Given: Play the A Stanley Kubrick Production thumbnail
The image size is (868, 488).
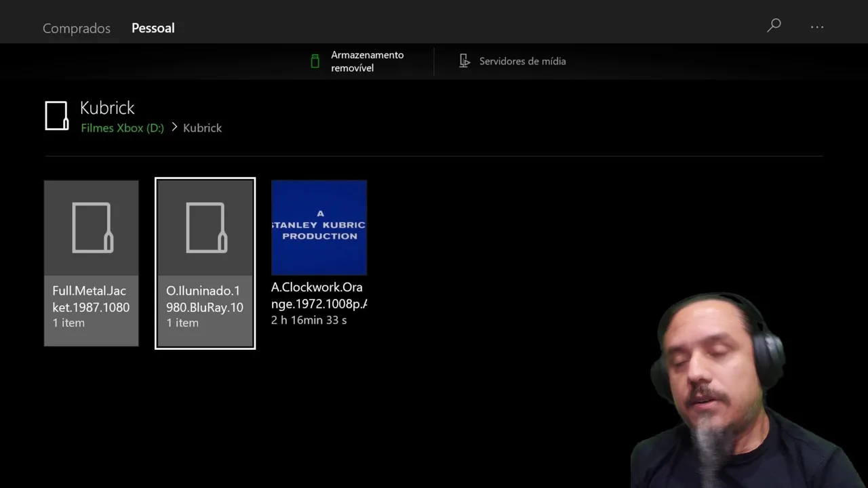Looking at the screenshot, I should 319,228.
